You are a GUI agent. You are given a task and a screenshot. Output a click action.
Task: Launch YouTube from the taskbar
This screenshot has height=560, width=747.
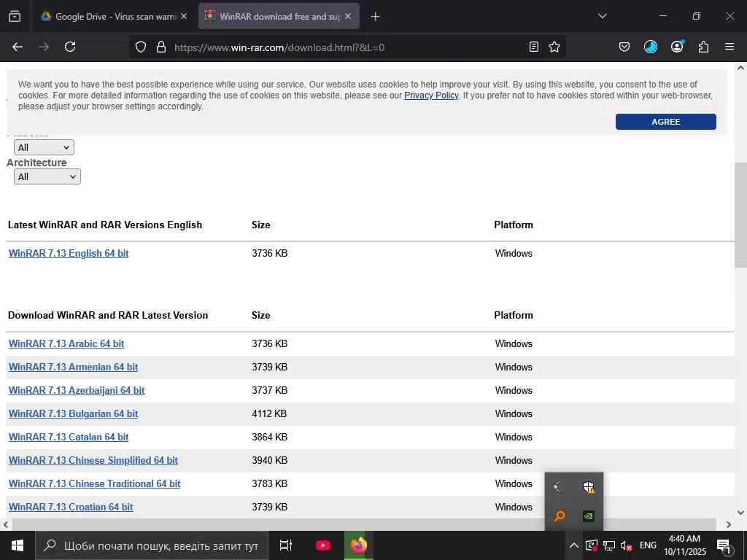322,545
